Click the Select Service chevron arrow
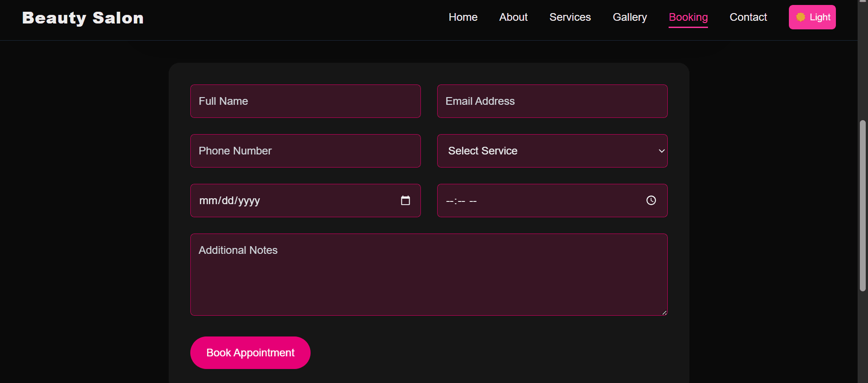Image resolution: width=868 pixels, height=383 pixels. click(661, 151)
